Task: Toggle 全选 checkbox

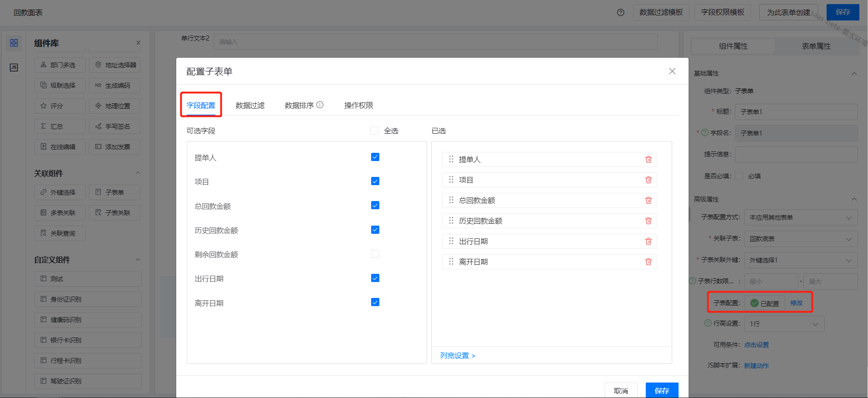Action: point(374,131)
